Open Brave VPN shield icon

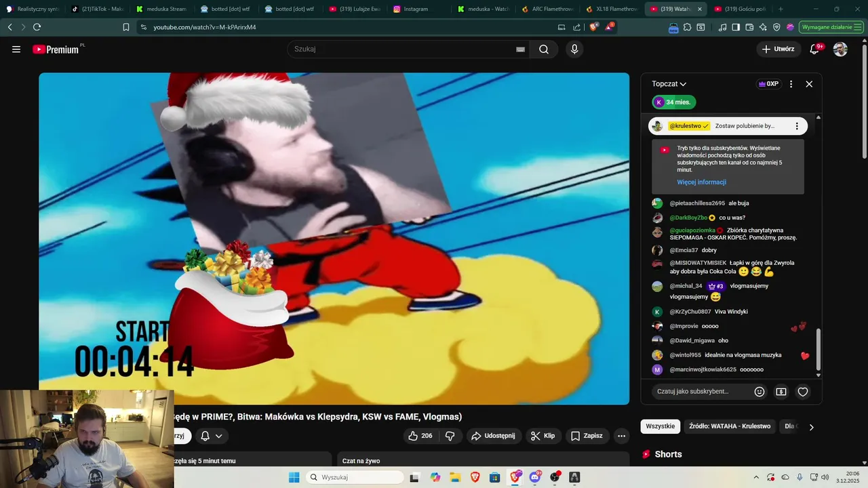coord(777,27)
